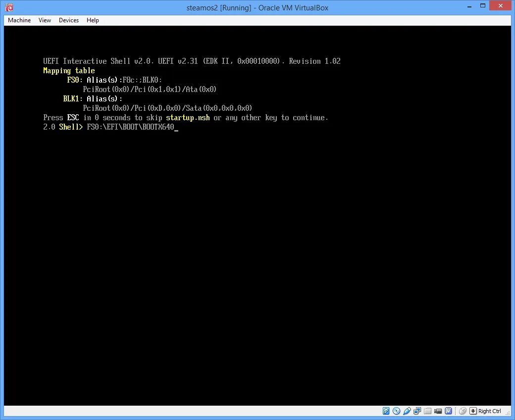Close the steamos2 VirtualBox window
Image resolution: width=515 pixels, height=420 pixels.
point(501,5)
